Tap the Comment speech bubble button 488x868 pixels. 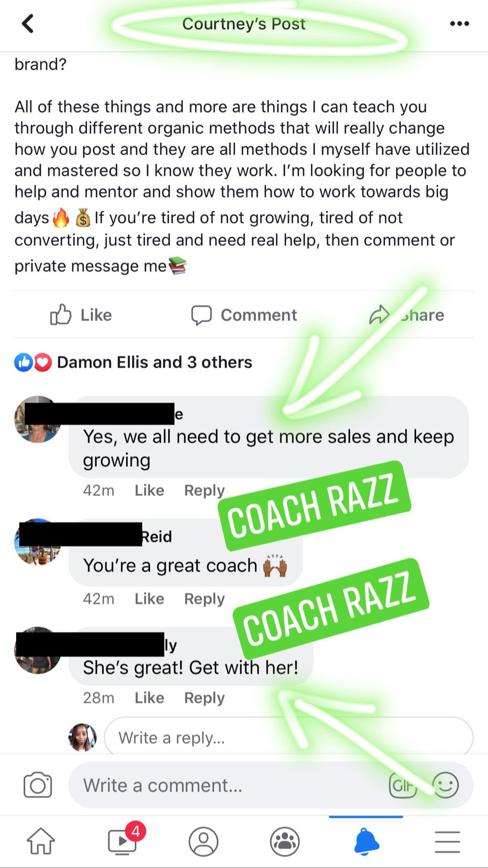point(244,315)
